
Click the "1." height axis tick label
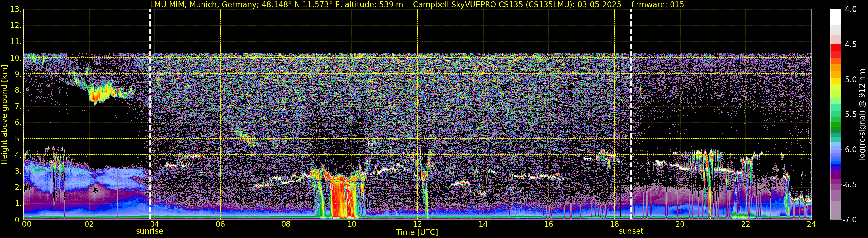pyautogui.click(x=18, y=204)
